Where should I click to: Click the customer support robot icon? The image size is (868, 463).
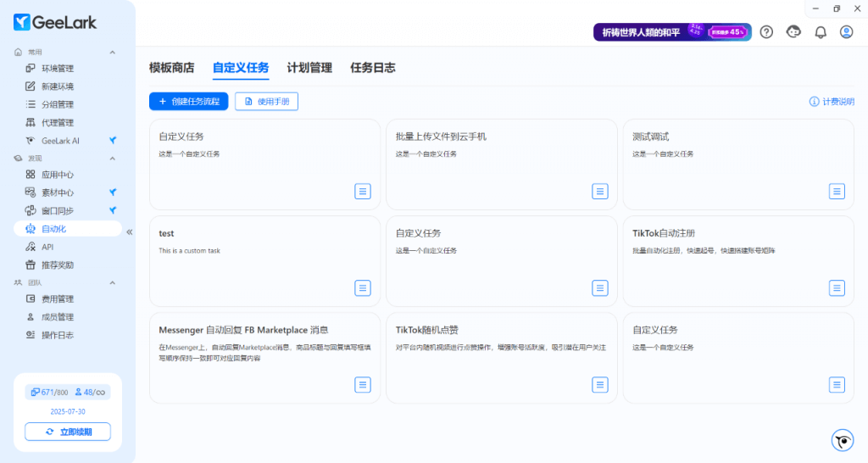click(793, 32)
